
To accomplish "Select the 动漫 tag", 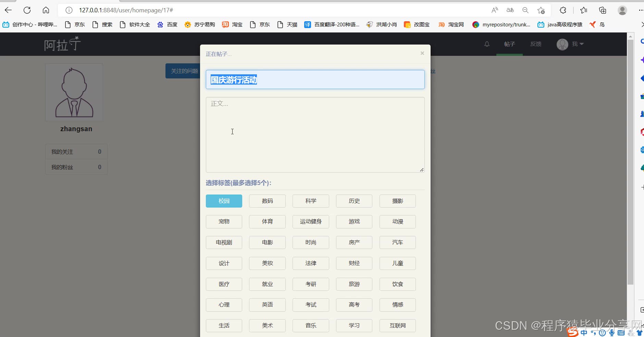I will tap(398, 222).
